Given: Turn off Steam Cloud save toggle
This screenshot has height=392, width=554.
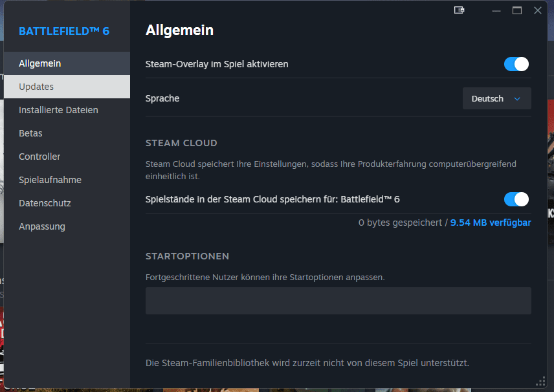Looking at the screenshot, I should coord(516,199).
